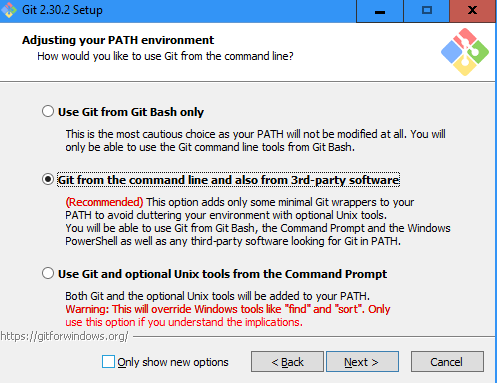This screenshot has height=383, width=497.
Task: Choose Git and optional Unix tools option
Action: pyautogui.click(x=48, y=273)
